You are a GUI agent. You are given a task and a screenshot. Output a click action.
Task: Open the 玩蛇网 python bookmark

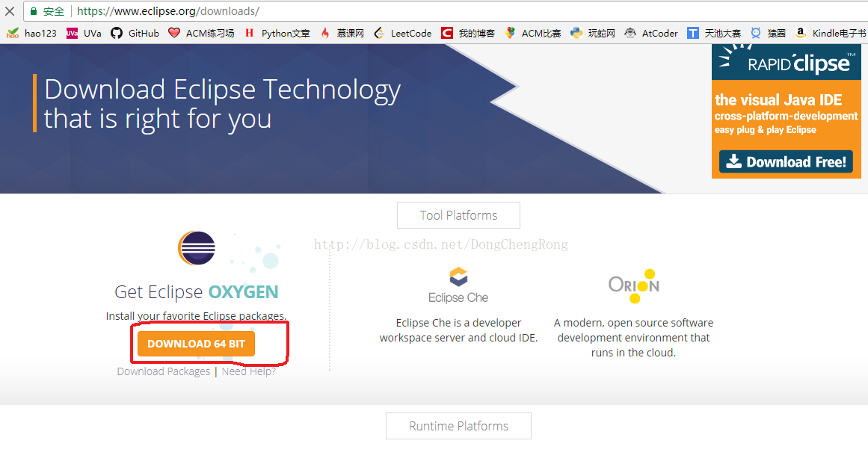593,33
